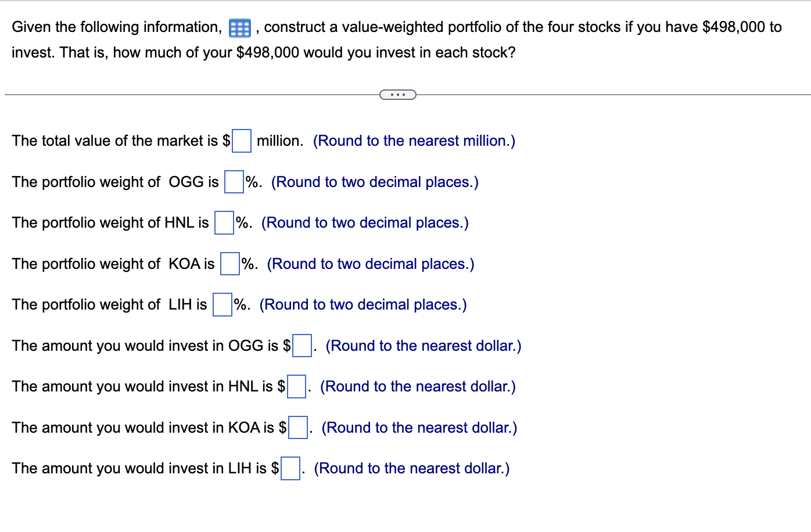
Task: Collapse the horizontal divider with three dots
Action: [x=398, y=94]
